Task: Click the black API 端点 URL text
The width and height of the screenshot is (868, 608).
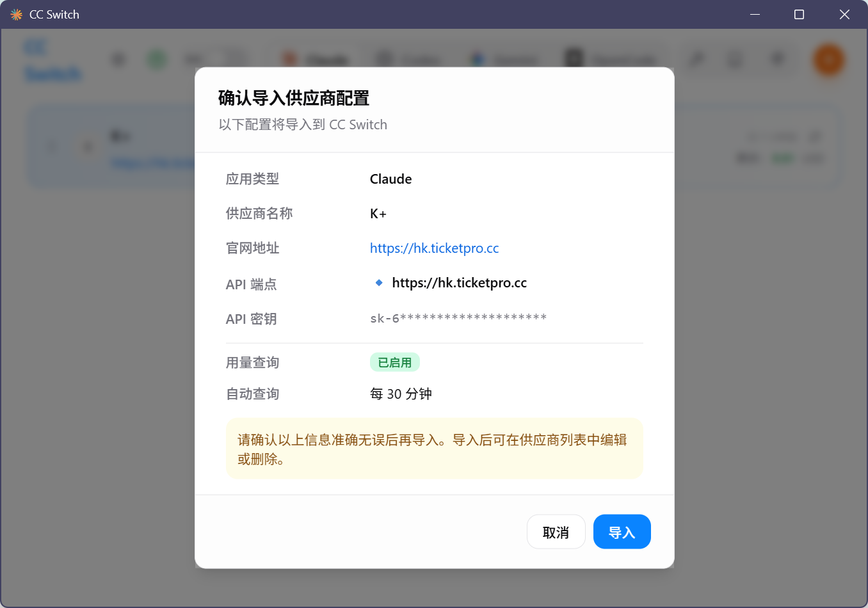Action: (x=459, y=283)
